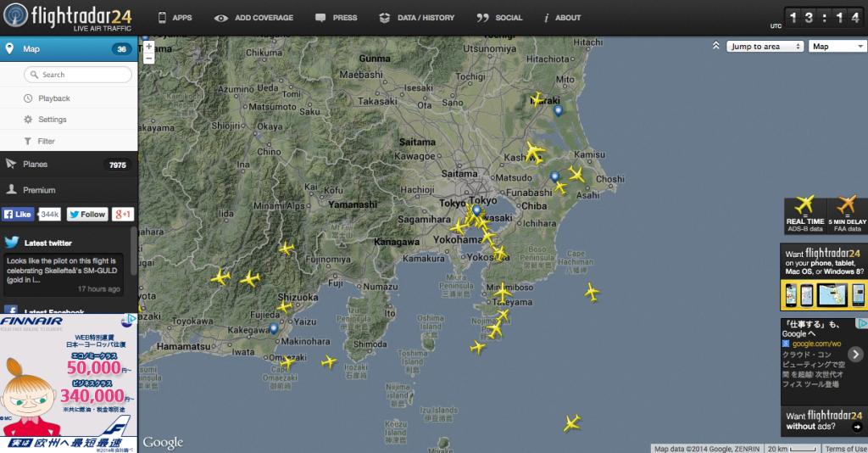Collapse the map controls with double chevron
The image size is (868, 453).
(x=716, y=47)
